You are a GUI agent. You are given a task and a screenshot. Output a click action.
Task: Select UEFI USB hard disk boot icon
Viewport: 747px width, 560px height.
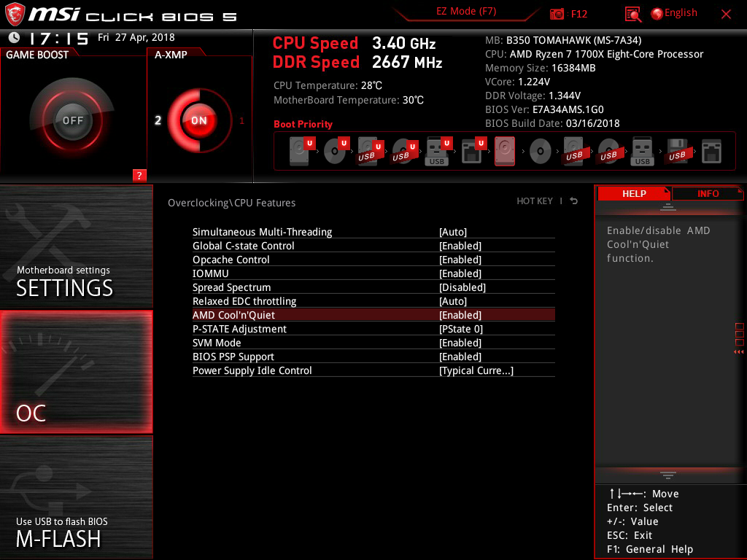click(371, 151)
